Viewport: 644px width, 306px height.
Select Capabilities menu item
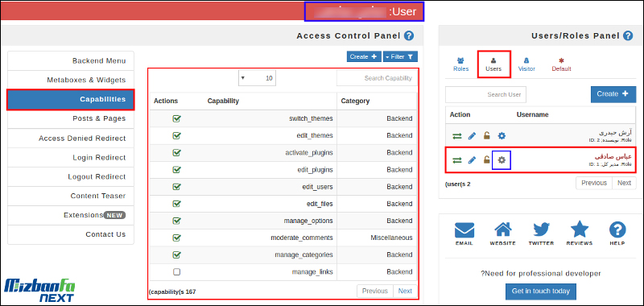tap(71, 99)
